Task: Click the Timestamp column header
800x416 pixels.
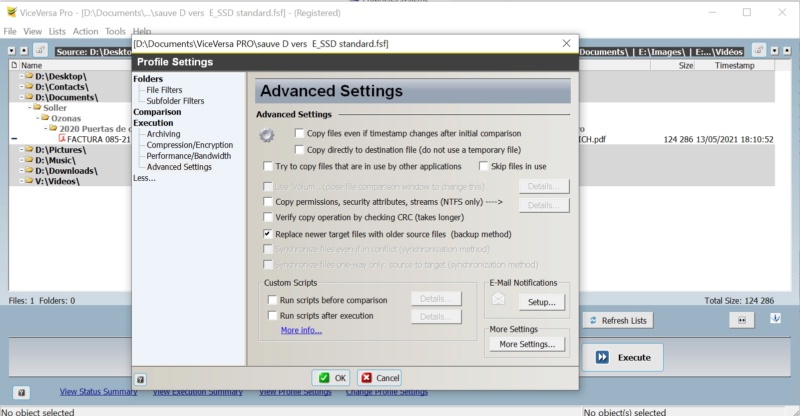Action: coord(734,65)
